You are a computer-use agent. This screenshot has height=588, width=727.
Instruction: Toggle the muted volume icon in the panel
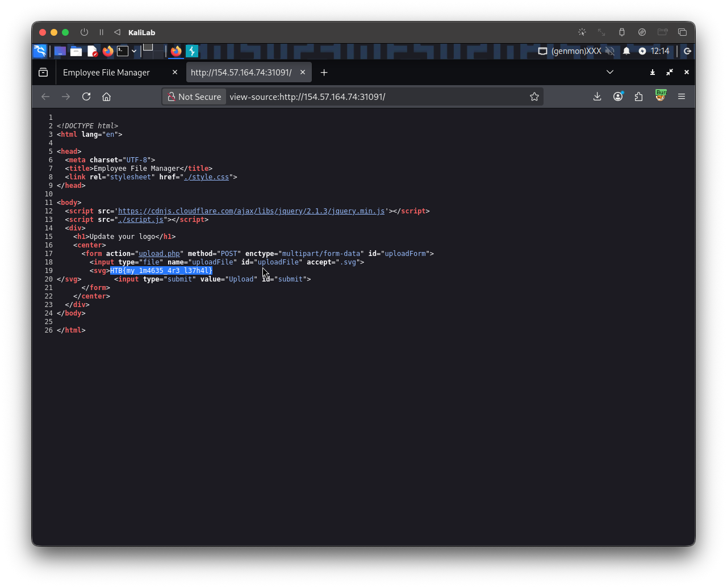[x=610, y=51]
